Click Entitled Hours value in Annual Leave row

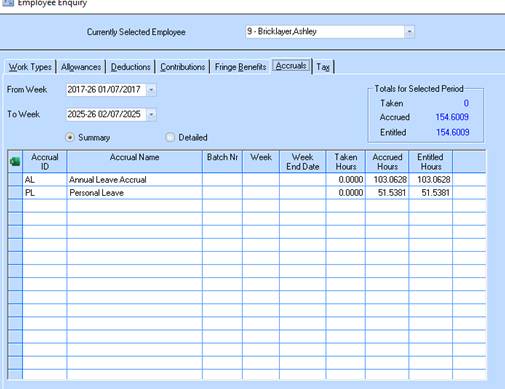point(431,180)
